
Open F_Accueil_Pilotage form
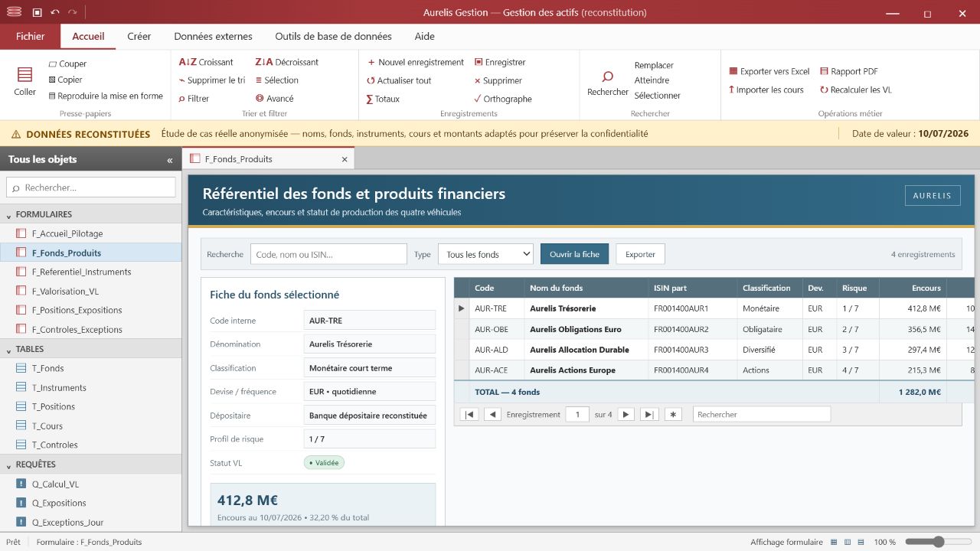pyautogui.click(x=90, y=233)
